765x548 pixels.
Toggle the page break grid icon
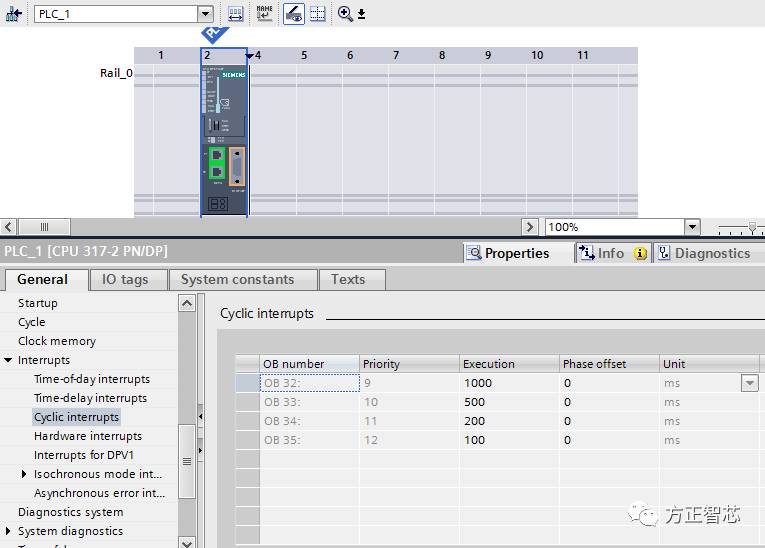[x=318, y=14]
